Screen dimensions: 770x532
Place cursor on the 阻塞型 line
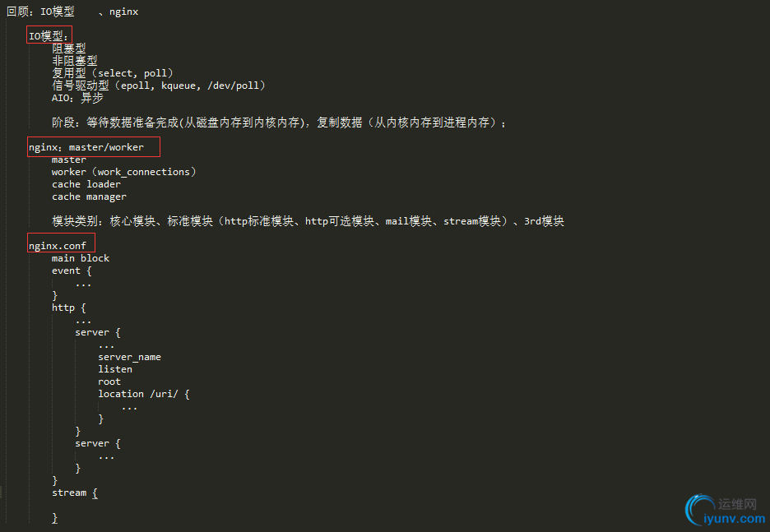click(x=69, y=48)
